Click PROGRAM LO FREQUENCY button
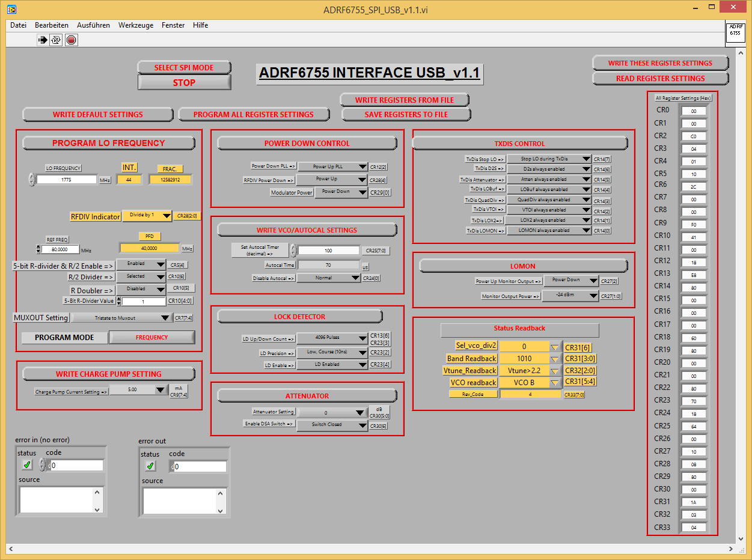The image size is (752, 560). point(108,143)
